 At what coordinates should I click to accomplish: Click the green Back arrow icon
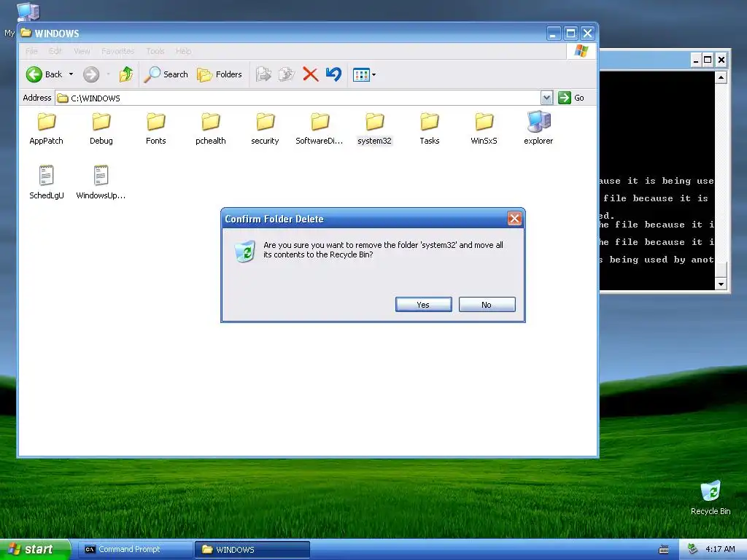(x=34, y=74)
